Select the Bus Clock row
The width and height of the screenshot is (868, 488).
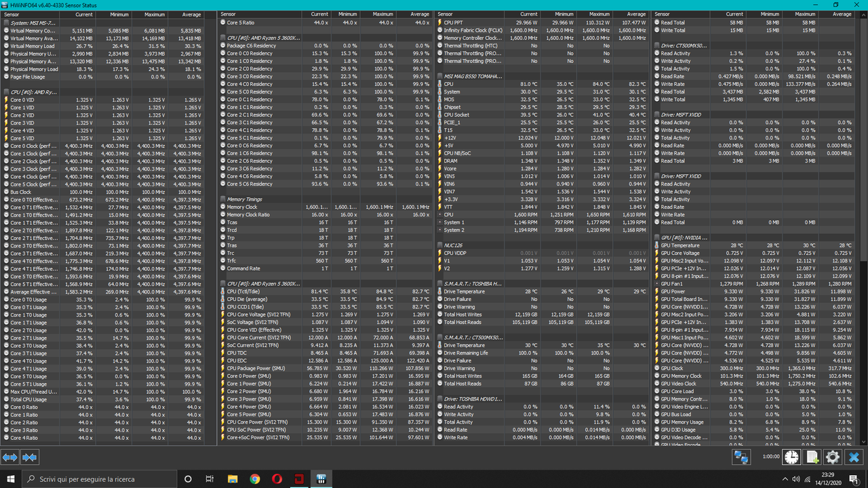(x=102, y=192)
